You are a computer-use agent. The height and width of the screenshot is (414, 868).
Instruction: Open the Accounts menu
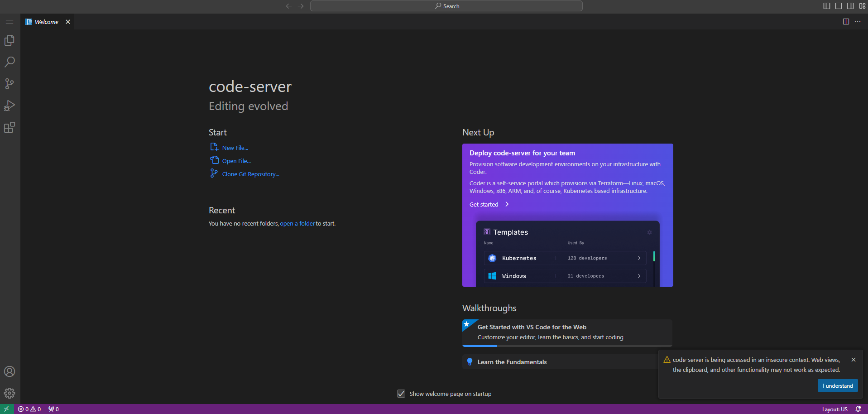(10, 371)
